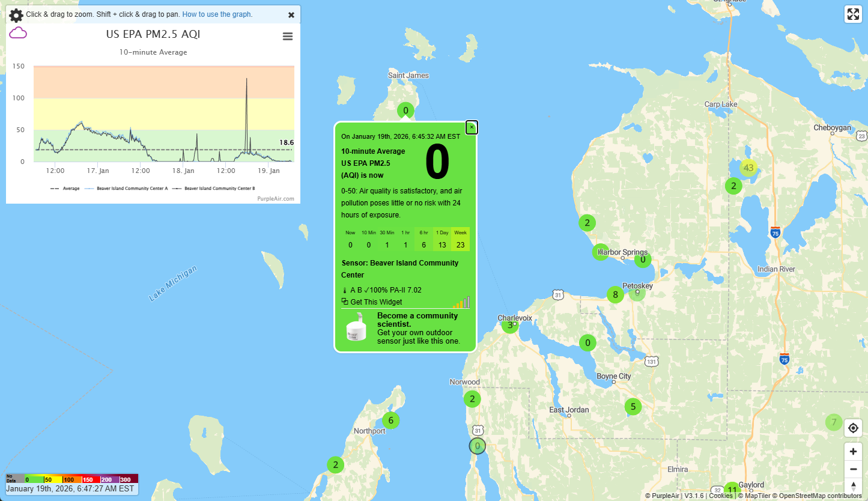Image resolution: width=868 pixels, height=501 pixels.
Task: Click the Get This Widget link
Action: pos(375,302)
